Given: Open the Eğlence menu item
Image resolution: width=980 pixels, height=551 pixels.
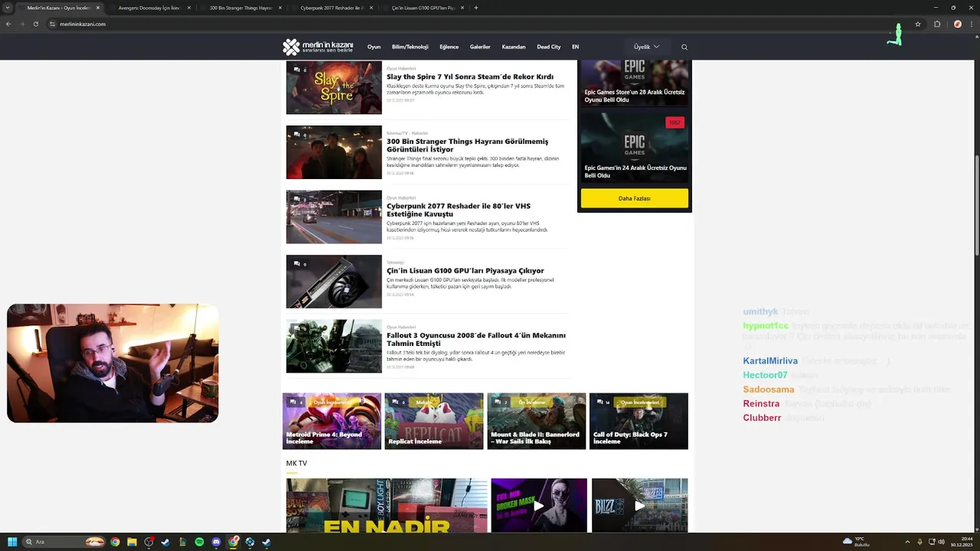Looking at the screenshot, I should (449, 47).
